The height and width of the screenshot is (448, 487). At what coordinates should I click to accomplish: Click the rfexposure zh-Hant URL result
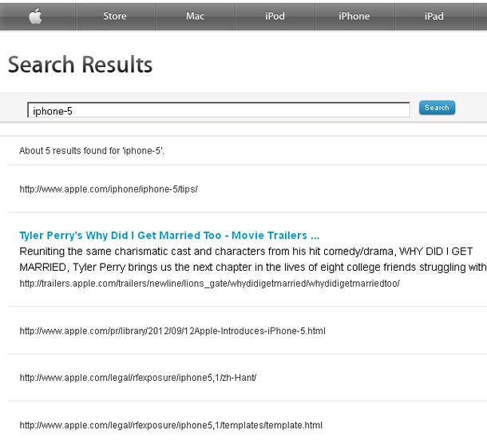(x=138, y=378)
